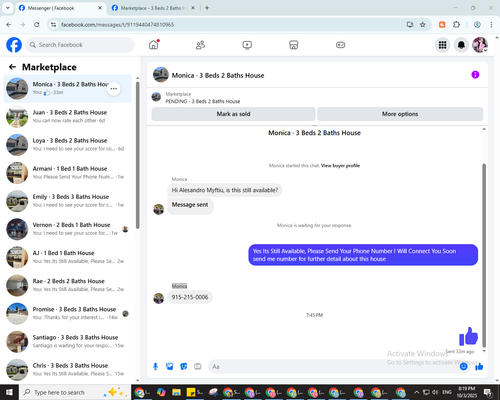Screen dimensions: 500x400
Task: Click Mark as sold button
Action: (x=233, y=114)
